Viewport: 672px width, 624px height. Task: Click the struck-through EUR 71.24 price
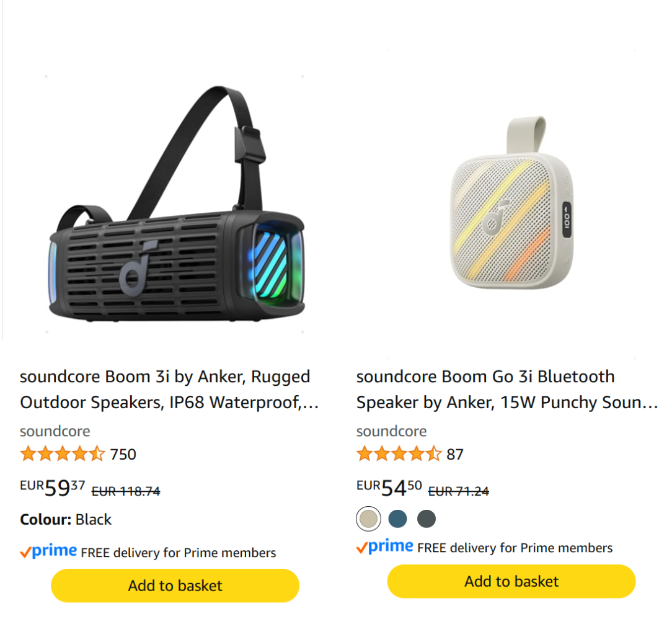[x=459, y=491]
